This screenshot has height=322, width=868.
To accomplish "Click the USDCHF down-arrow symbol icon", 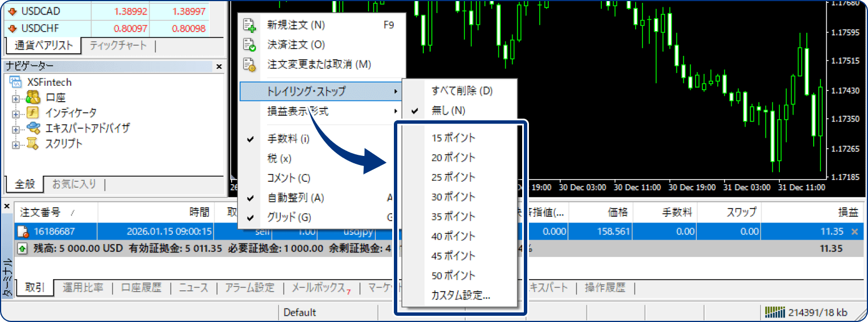I will 12,29.
